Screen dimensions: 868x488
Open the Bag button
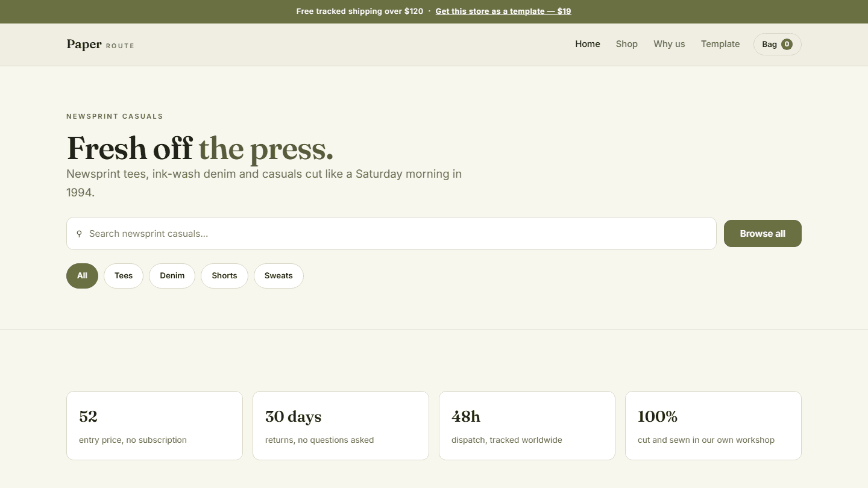778,44
